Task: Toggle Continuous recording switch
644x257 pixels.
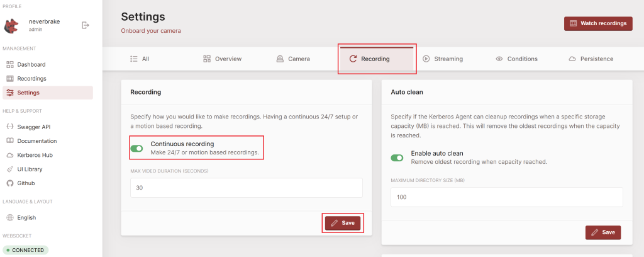Action: pyautogui.click(x=136, y=149)
